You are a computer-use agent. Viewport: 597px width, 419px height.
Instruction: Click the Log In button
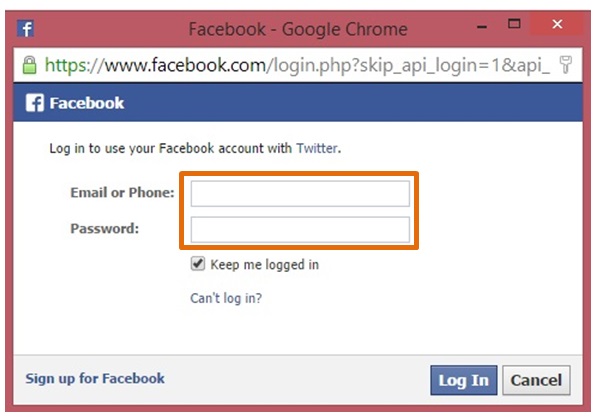463,380
